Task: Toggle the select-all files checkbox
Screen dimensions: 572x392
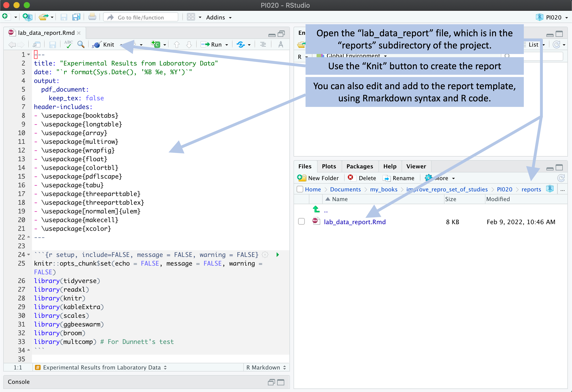Action: pos(300,189)
